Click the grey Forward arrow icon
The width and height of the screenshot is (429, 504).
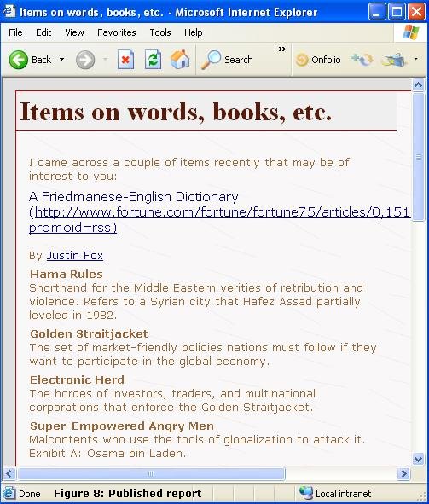pos(85,60)
